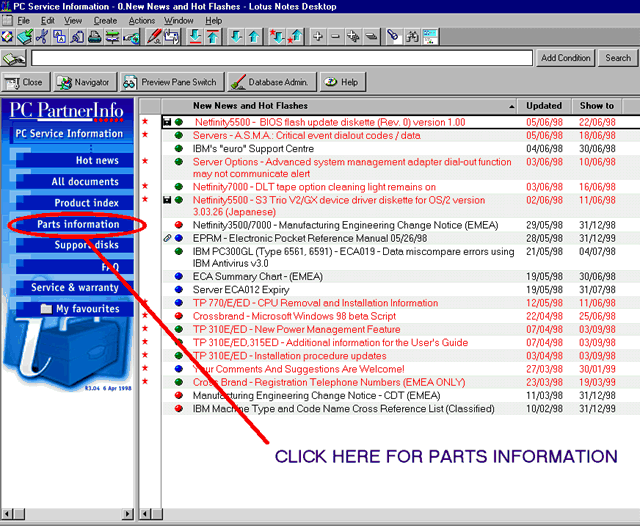Click the search builder icon left of query field
The width and height of the screenshot is (640, 526).
(x=14, y=59)
